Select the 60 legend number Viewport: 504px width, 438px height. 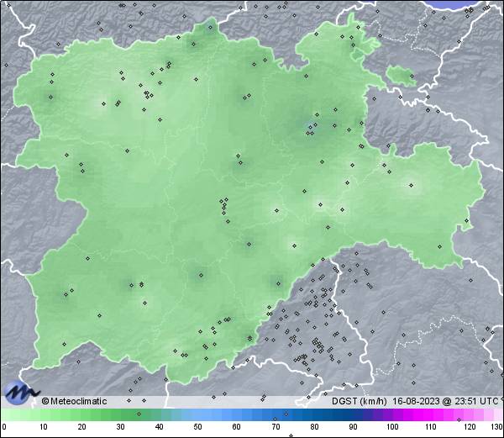tap(237, 427)
